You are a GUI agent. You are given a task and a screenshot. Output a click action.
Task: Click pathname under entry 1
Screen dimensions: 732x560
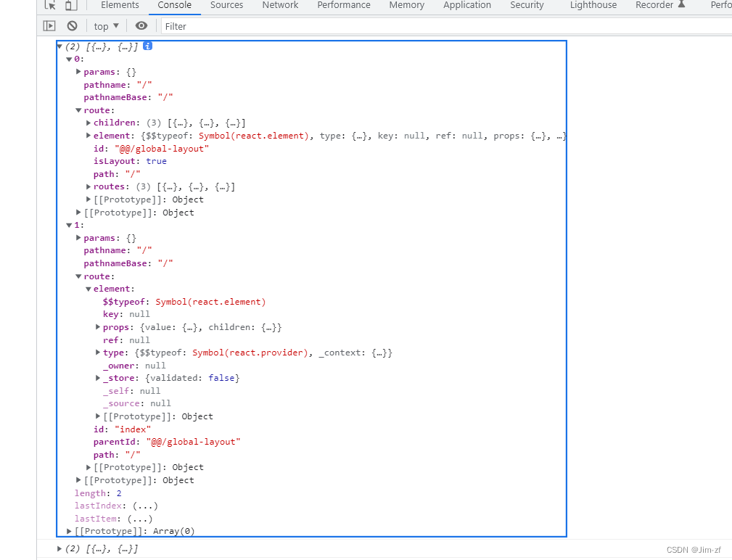(x=118, y=250)
